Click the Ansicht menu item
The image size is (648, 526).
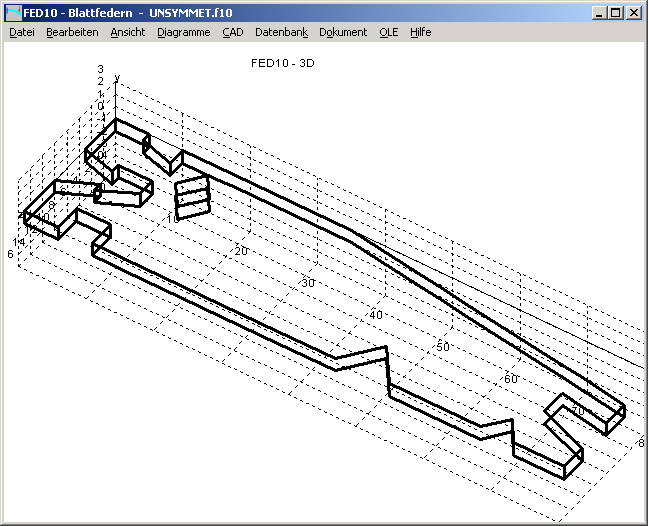[128, 32]
